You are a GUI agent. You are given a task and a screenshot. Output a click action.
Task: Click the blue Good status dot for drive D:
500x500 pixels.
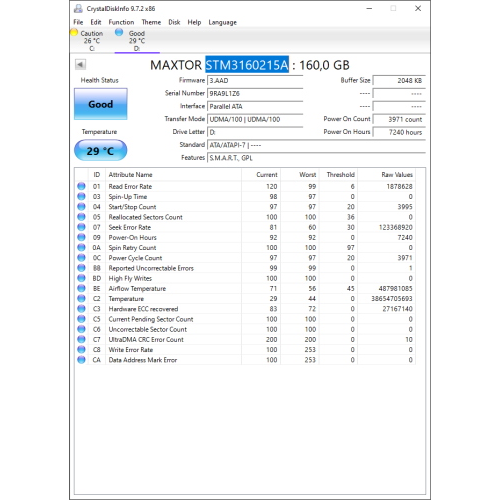click(119, 32)
